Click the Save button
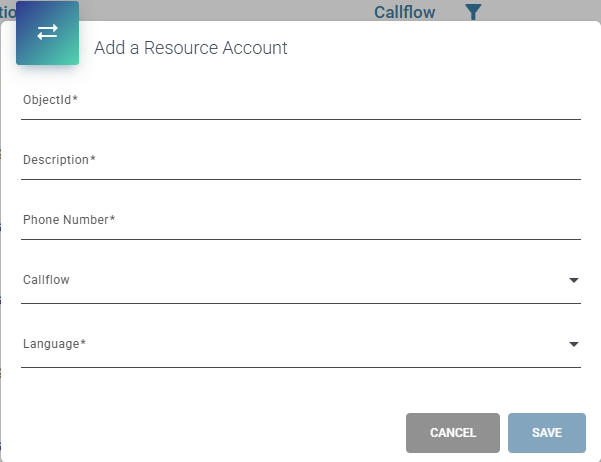 tap(547, 433)
